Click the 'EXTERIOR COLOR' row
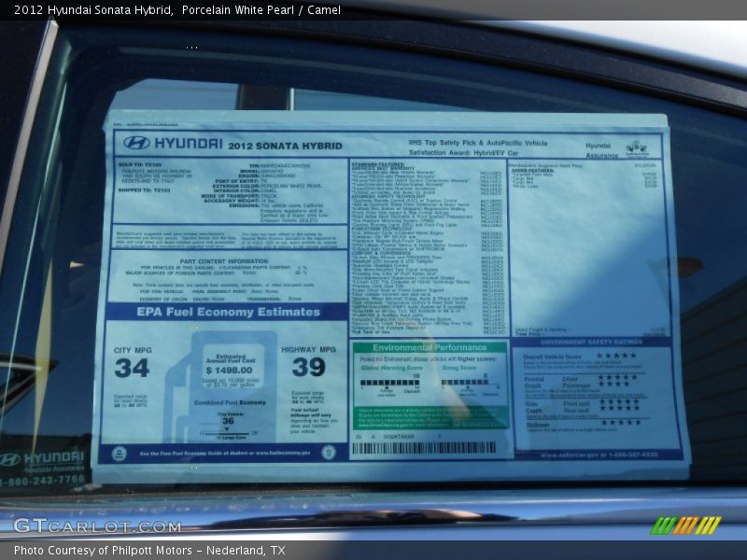The image size is (747, 560). pos(267,186)
